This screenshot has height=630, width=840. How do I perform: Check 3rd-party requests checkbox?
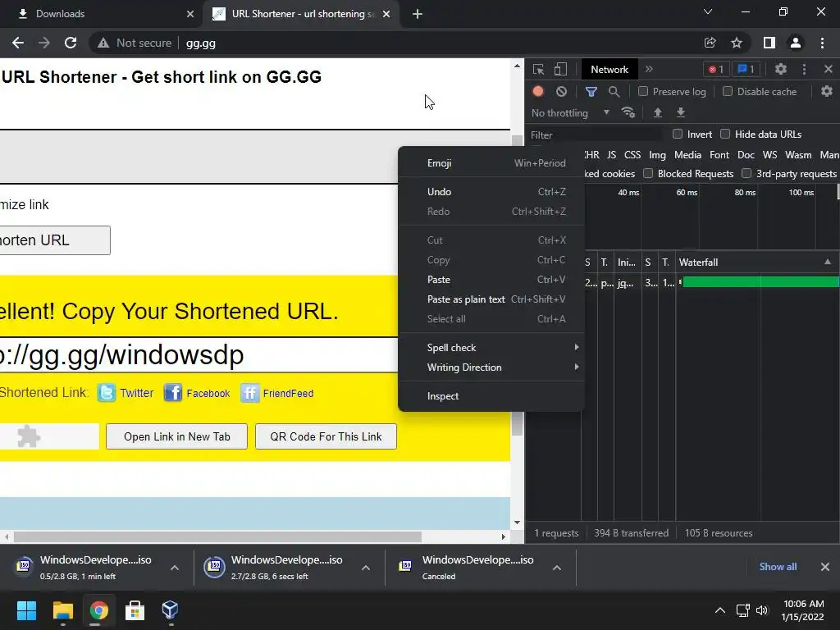pos(746,174)
